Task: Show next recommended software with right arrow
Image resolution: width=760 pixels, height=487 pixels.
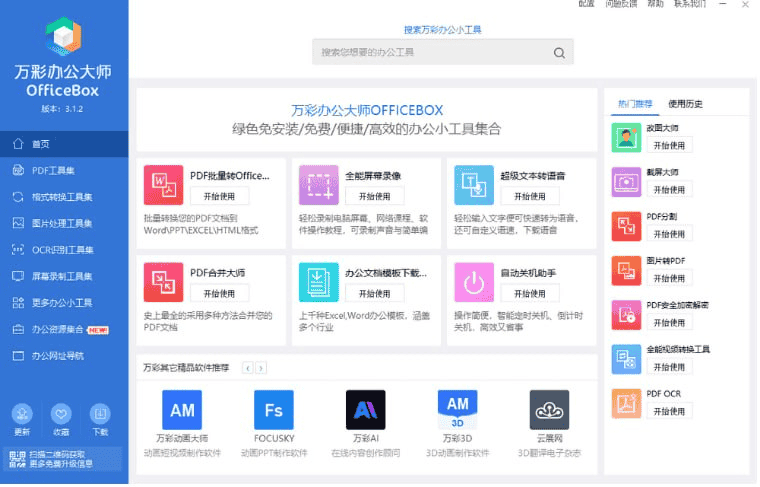Action: click(262, 369)
